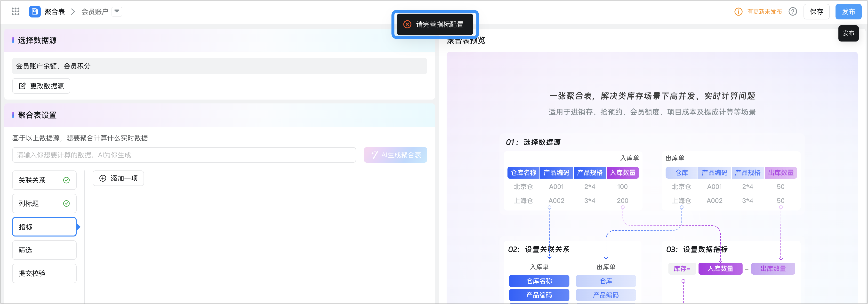
Task: Click the 聚合表 app logo icon
Action: pyautogui.click(x=35, y=11)
